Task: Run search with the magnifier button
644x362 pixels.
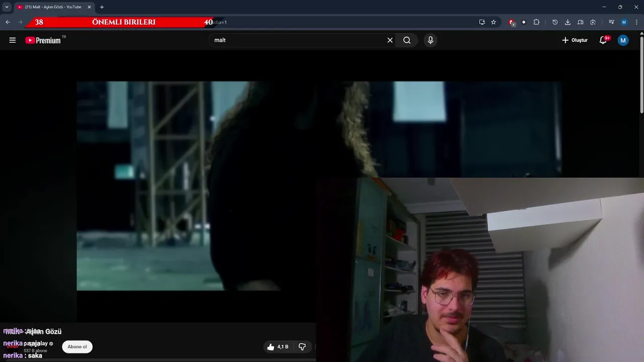Action: click(x=407, y=40)
